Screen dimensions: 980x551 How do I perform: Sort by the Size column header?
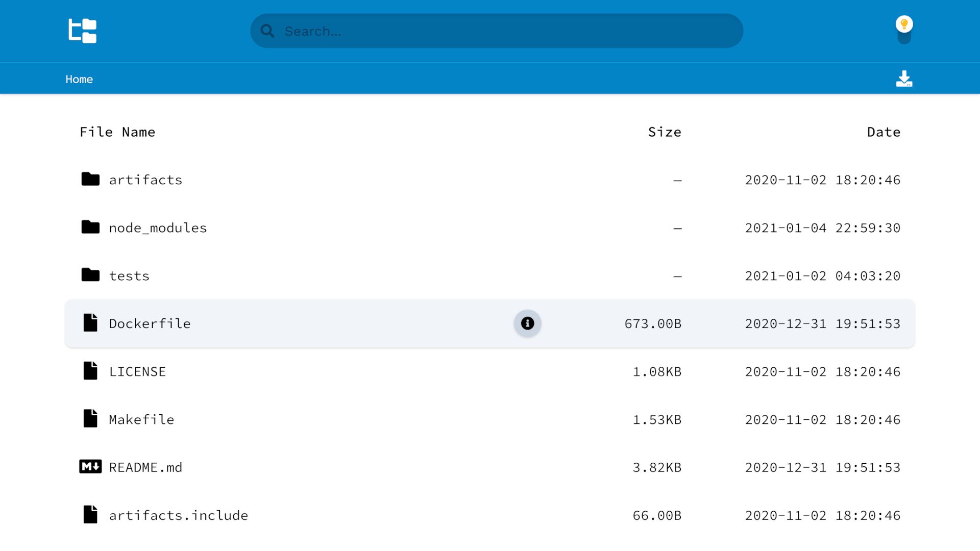point(665,132)
